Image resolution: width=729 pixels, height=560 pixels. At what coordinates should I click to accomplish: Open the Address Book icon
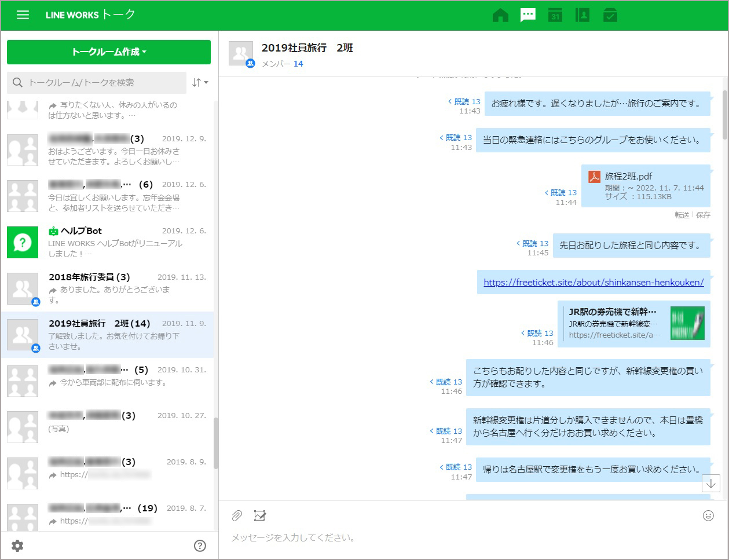[583, 15]
